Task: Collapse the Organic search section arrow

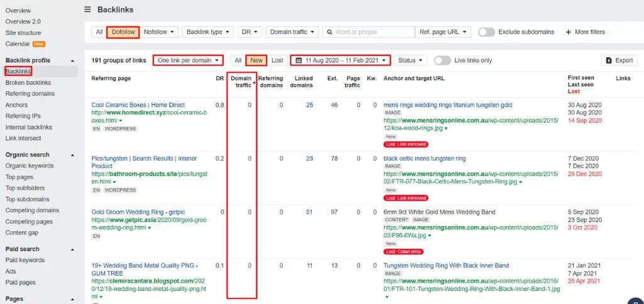Action: 72,155
